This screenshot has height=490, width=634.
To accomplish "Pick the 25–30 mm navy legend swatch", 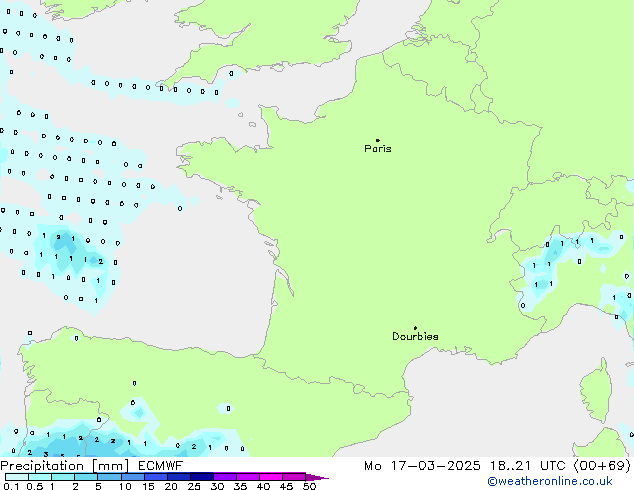I will 201,477.
